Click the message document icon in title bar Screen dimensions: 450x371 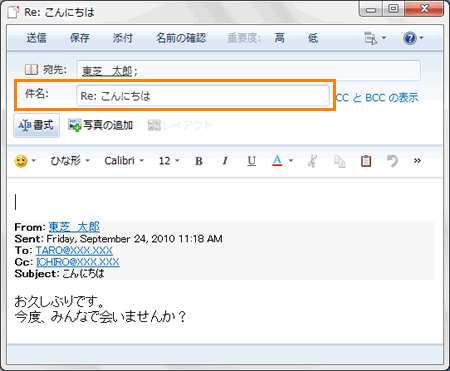pyautogui.click(x=13, y=13)
